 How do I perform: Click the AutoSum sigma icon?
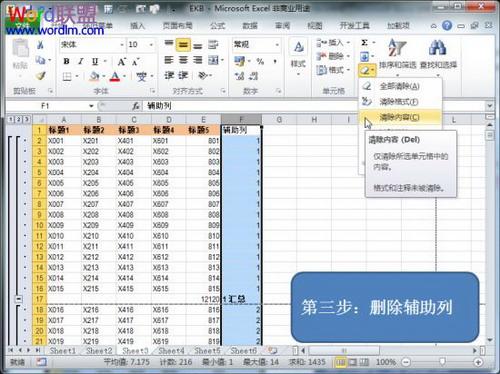(365, 43)
